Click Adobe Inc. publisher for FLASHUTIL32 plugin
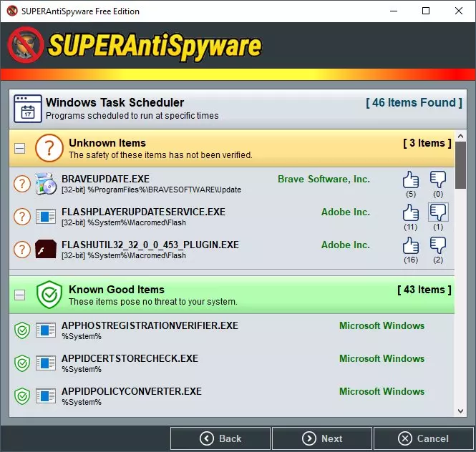 pyautogui.click(x=346, y=245)
